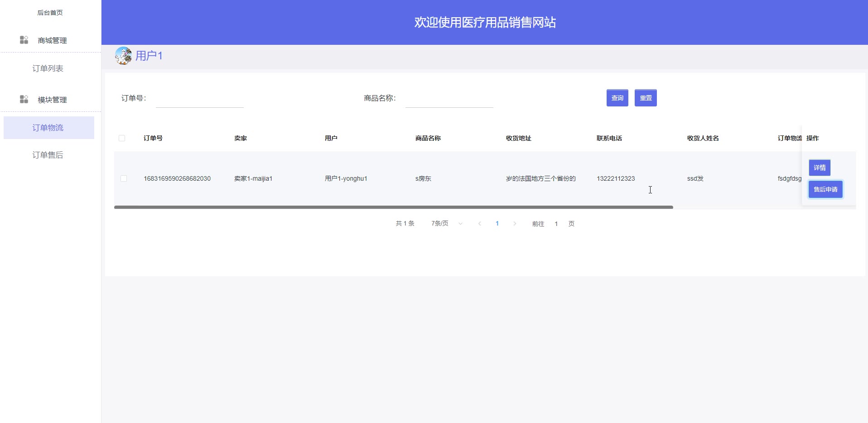Click the 操作 column header

point(813,138)
